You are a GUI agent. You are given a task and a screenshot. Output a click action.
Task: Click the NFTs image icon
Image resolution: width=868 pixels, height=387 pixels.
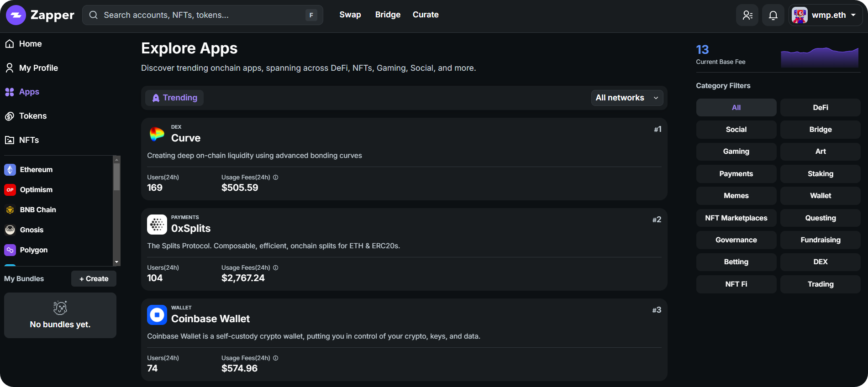(x=10, y=140)
